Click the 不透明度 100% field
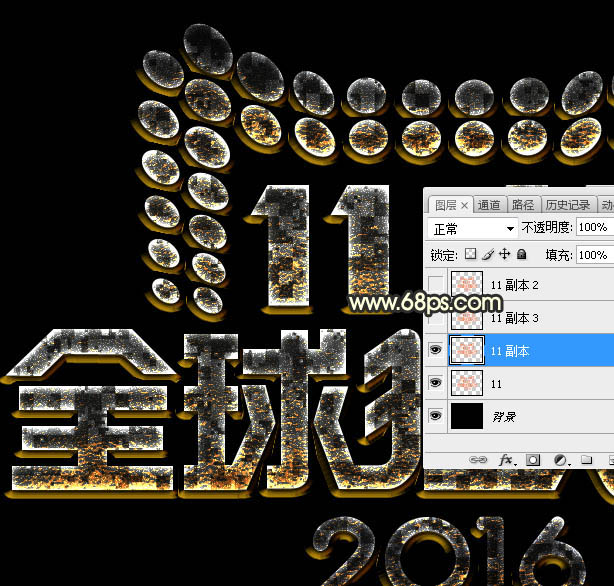This screenshot has width=614, height=586. coord(595,227)
